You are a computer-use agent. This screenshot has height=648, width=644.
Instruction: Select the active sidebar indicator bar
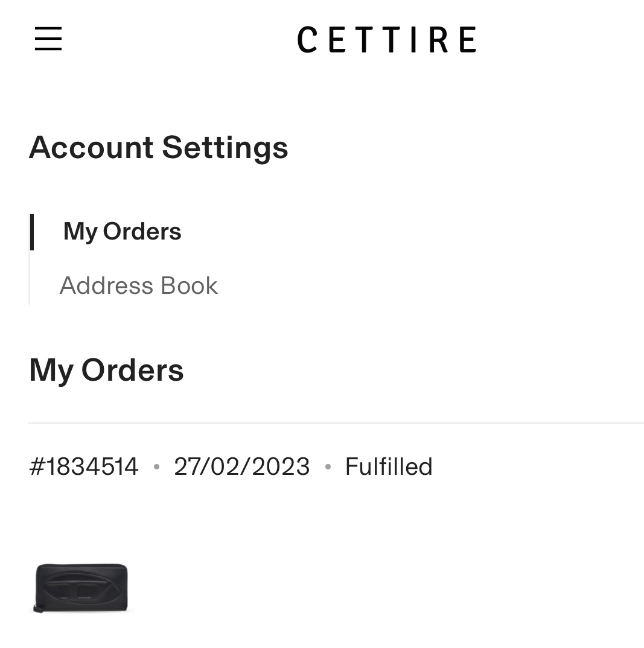(x=33, y=232)
